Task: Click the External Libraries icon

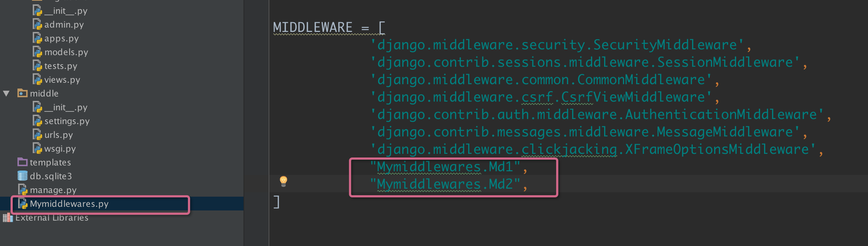Action: coord(8,217)
